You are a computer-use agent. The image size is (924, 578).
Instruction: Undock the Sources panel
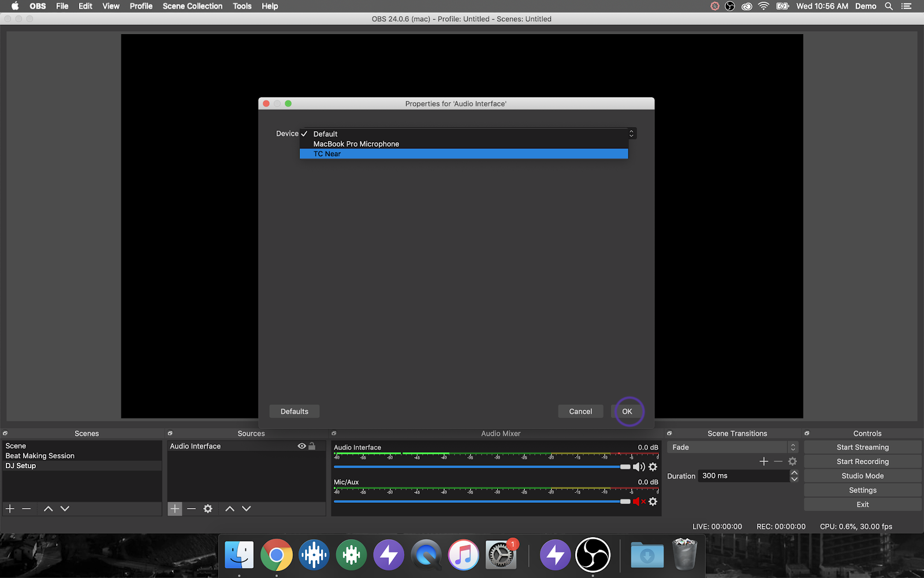click(170, 433)
